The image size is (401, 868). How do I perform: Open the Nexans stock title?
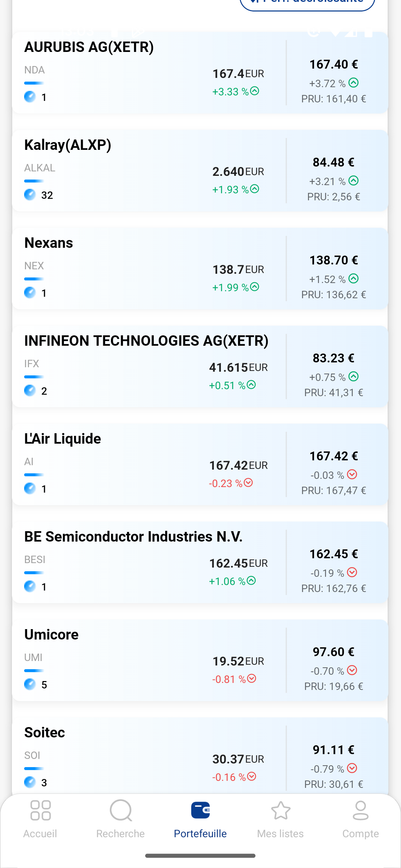[x=49, y=243]
